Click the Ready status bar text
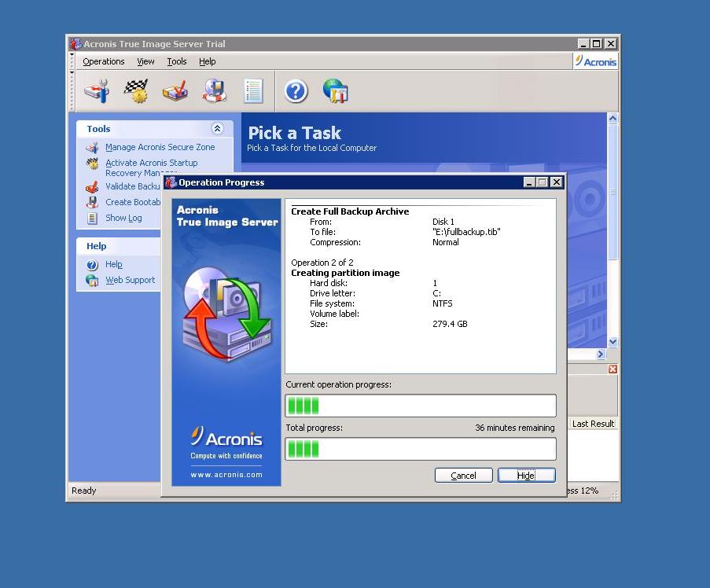This screenshot has width=710, height=588. (84, 491)
